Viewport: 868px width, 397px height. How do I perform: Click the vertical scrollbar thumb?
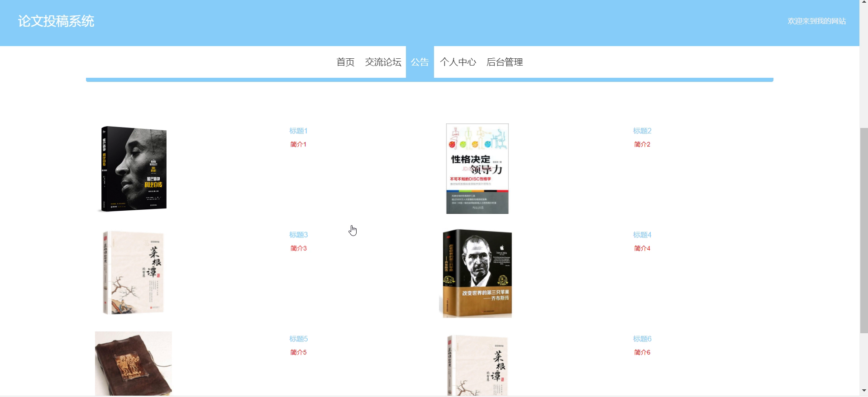pyautogui.click(x=864, y=231)
